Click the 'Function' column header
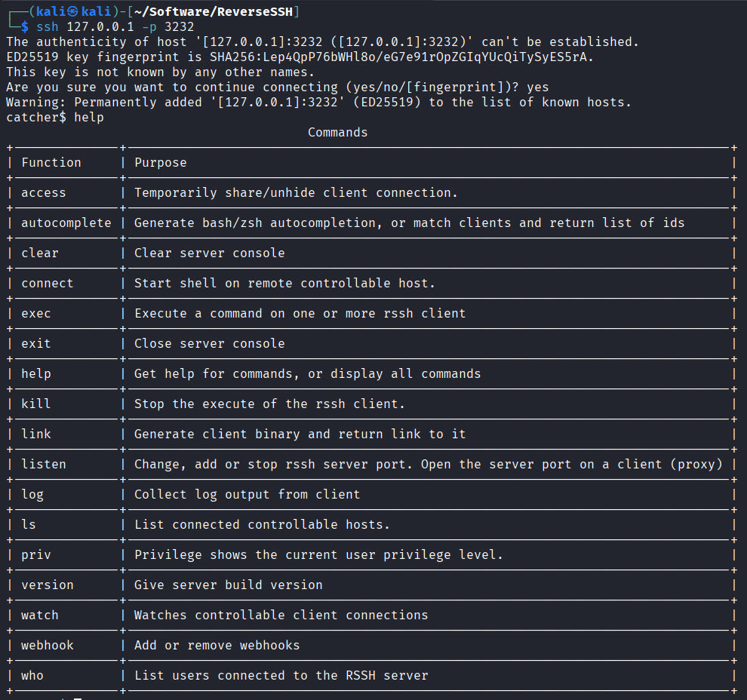 point(51,162)
